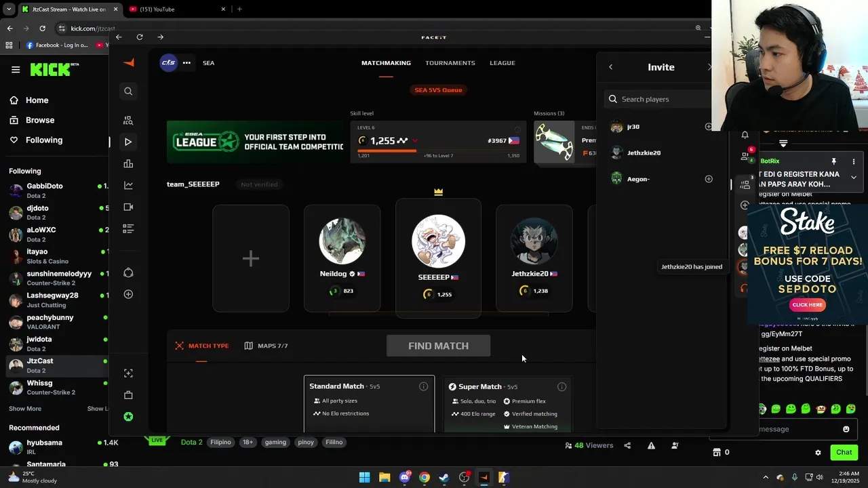This screenshot has height=488, width=868.
Task: Add a player in empty party slot
Action: [251, 258]
